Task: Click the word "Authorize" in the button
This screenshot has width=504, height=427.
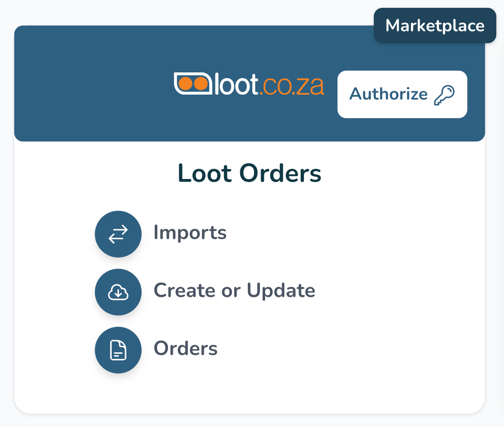Action: pyautogui.click(x=388, y=94)
